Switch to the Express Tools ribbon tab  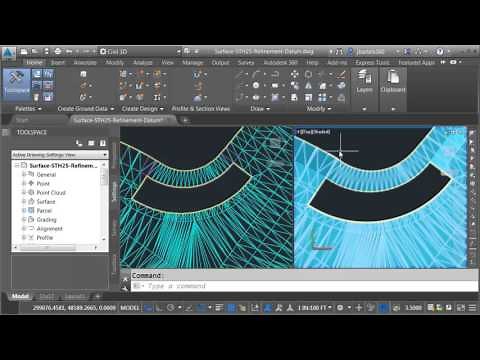click(x=372, y=62)
